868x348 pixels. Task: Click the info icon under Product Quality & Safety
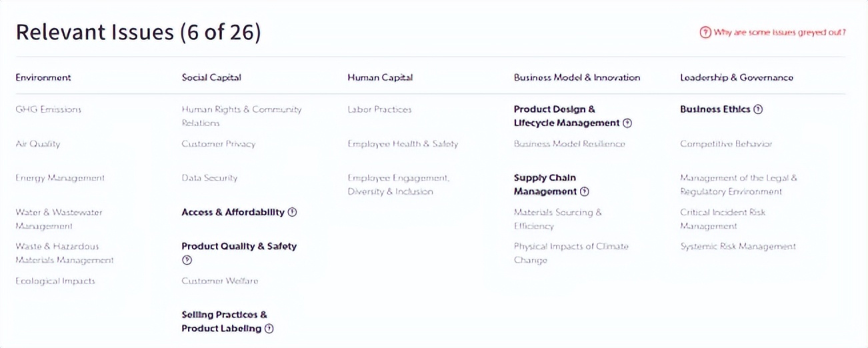[x=187, y=261]
